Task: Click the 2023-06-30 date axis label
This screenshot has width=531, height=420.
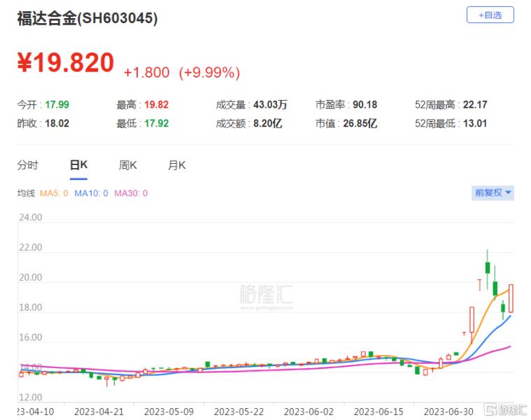Action: pyautogui.click(x=448, y=412)
